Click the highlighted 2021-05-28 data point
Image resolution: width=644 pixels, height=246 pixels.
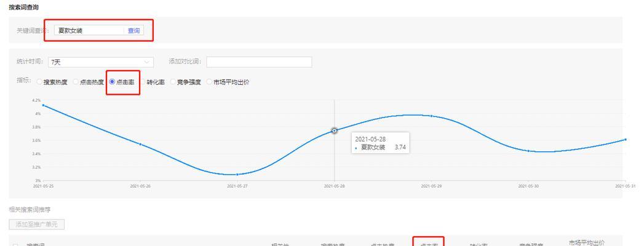(335, 130)
